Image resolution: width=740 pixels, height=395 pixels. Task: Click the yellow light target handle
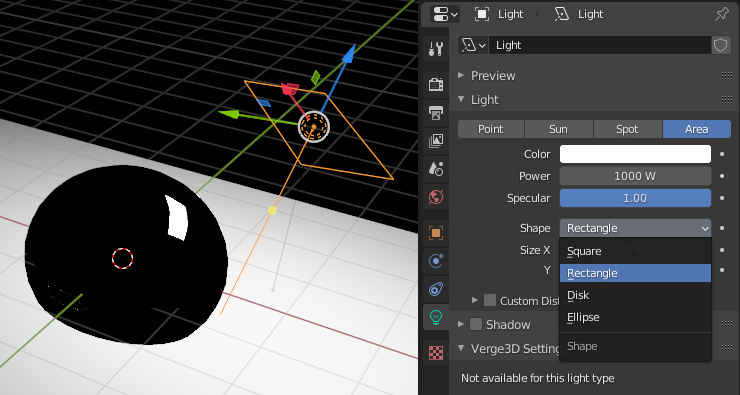pyautogui.click(x=272, y=210)
